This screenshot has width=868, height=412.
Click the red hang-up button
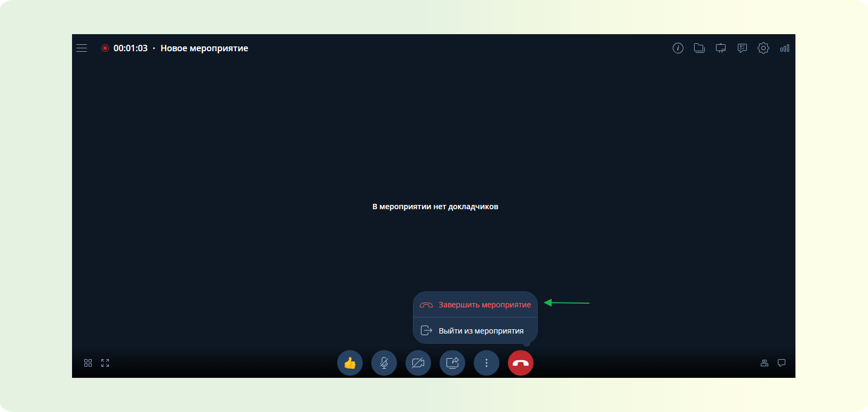(x=521, y=363)
